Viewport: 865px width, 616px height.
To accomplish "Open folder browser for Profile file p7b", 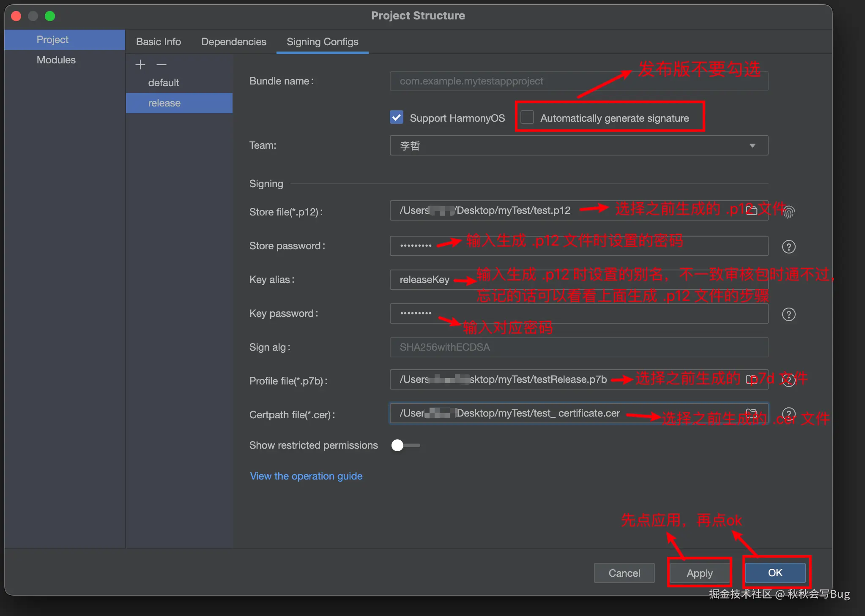I will coord(751,379).
